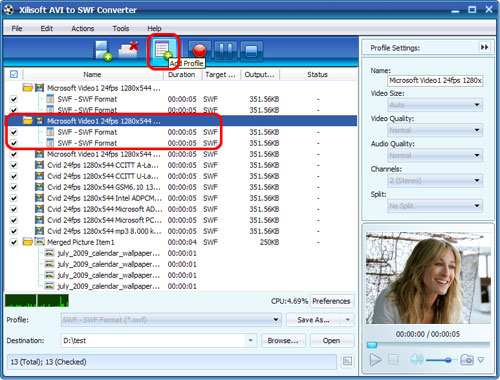Click the Browse... button
Viewport: 500px width, 380px height.
(x=283, y=340)
